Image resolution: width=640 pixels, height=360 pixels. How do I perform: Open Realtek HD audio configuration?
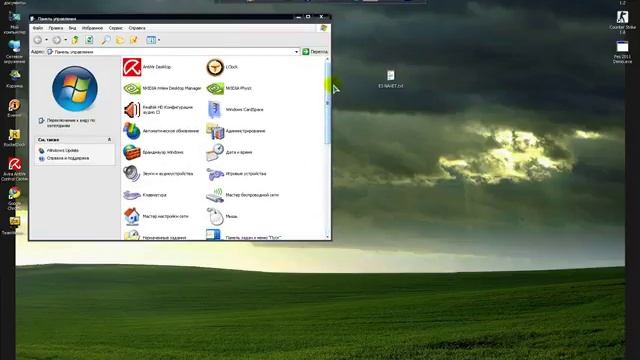coord(158,109)
